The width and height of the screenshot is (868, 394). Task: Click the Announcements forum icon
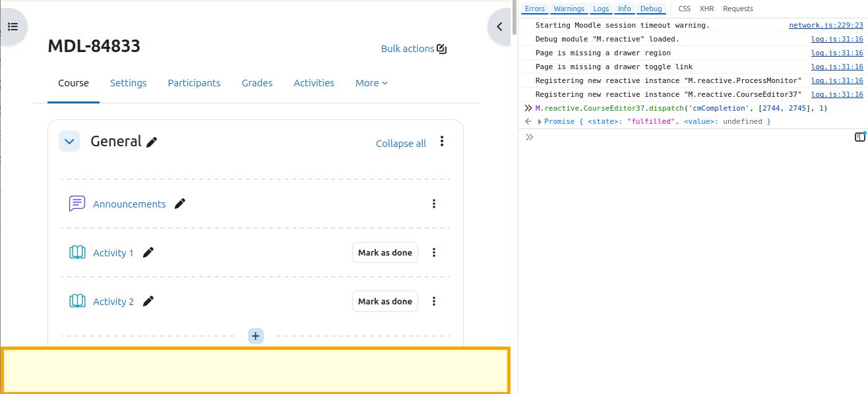point(77,204)
